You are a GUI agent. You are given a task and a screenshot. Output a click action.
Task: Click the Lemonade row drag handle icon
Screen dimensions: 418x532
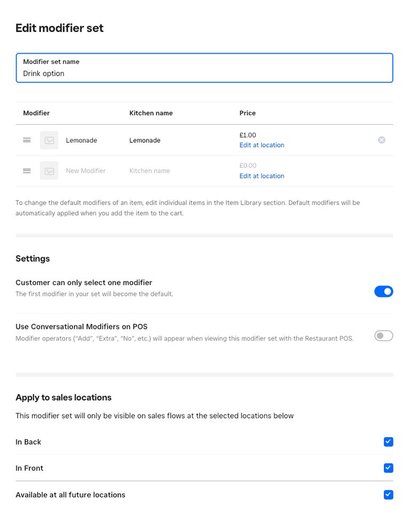(x=27, y=140)
